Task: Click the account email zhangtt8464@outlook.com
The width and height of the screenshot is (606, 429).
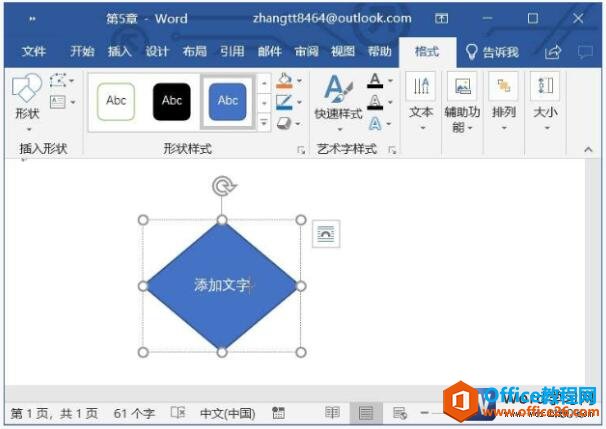Action: pyautogui.click(x=332, y=18)
